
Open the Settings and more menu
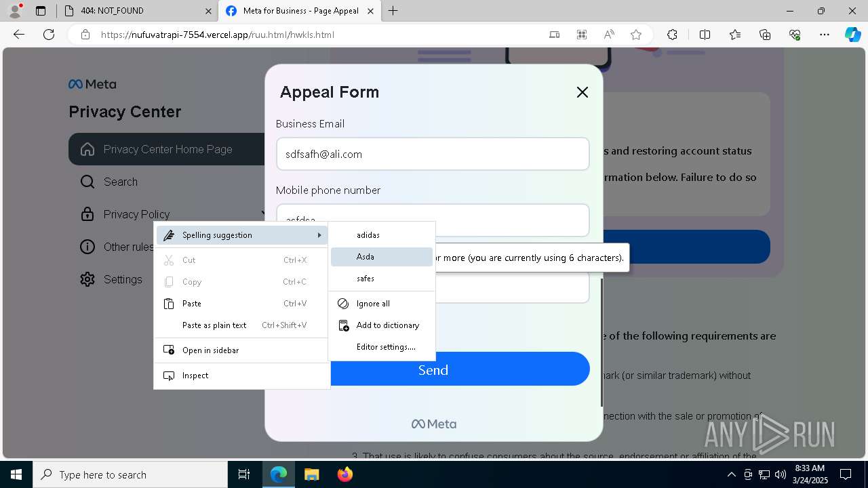[x=825, y=35]
